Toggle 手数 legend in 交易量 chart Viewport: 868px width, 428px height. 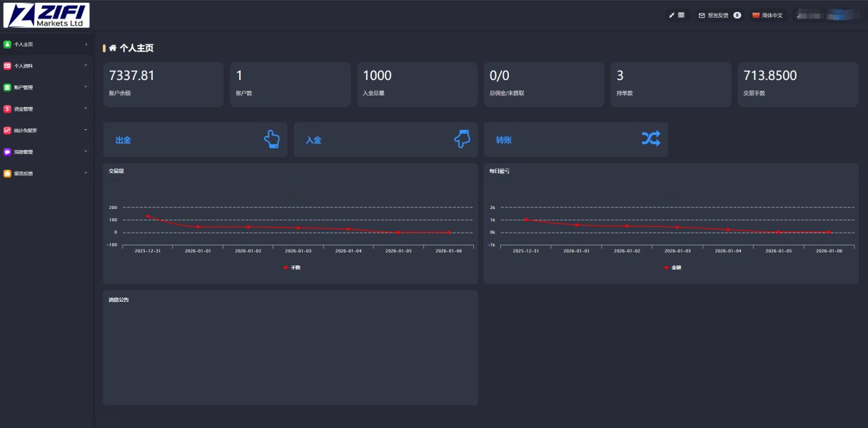tap(291, 267)
